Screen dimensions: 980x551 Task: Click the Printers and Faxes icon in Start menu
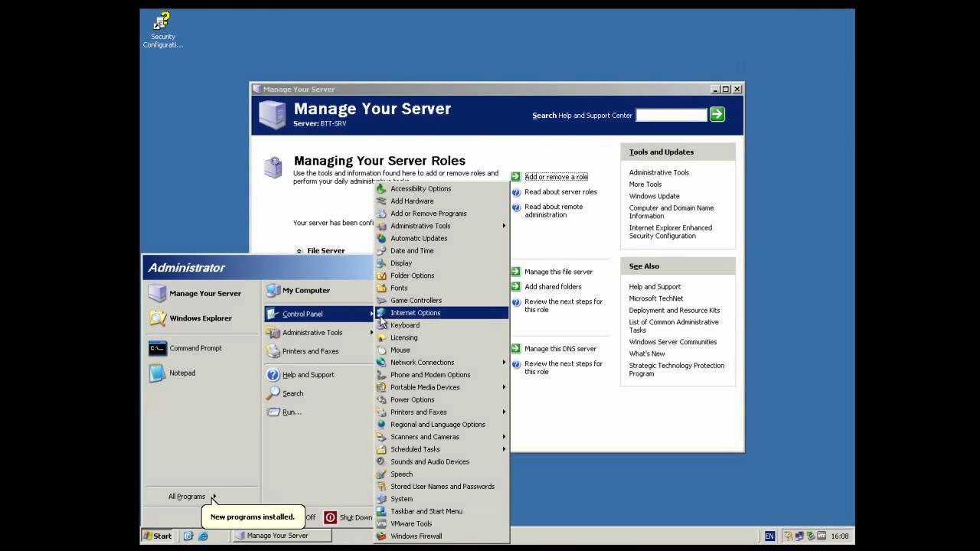[273, 351]
